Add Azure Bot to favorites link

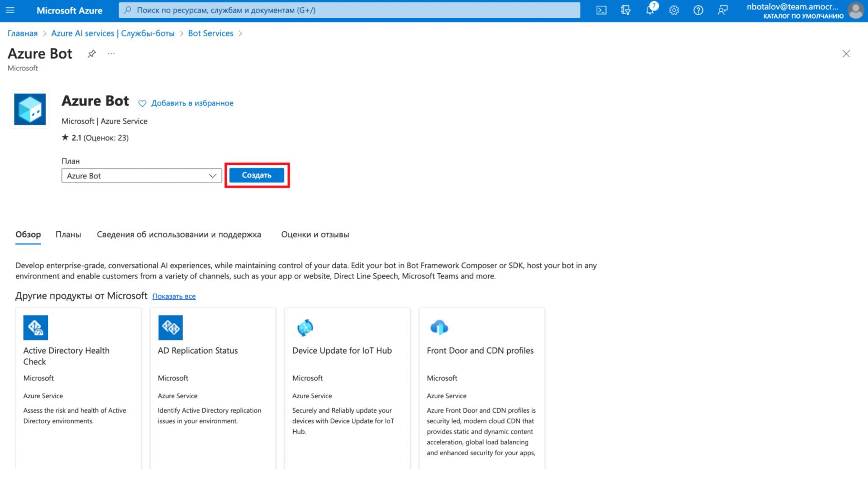[192, 103]
